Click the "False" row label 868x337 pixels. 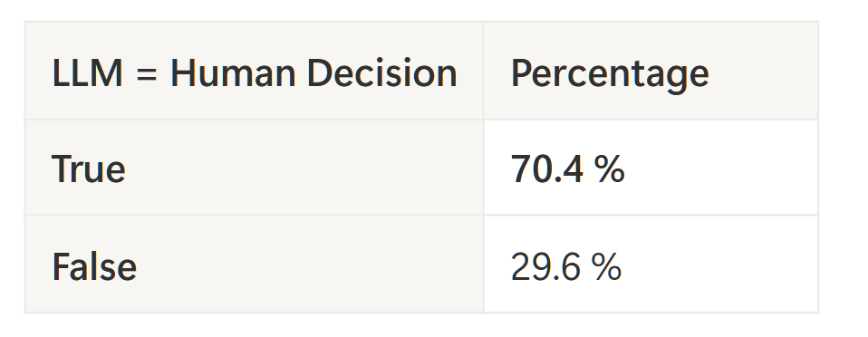(x=94, y=266)
